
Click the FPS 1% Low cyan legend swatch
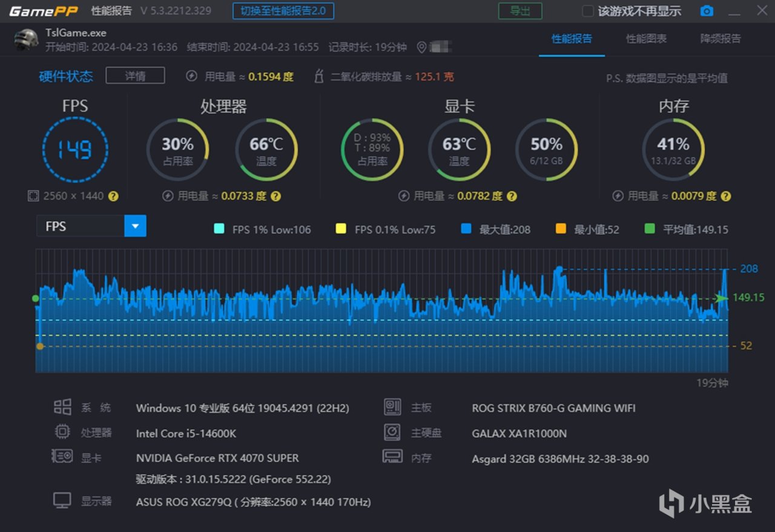tap(219, 229)
